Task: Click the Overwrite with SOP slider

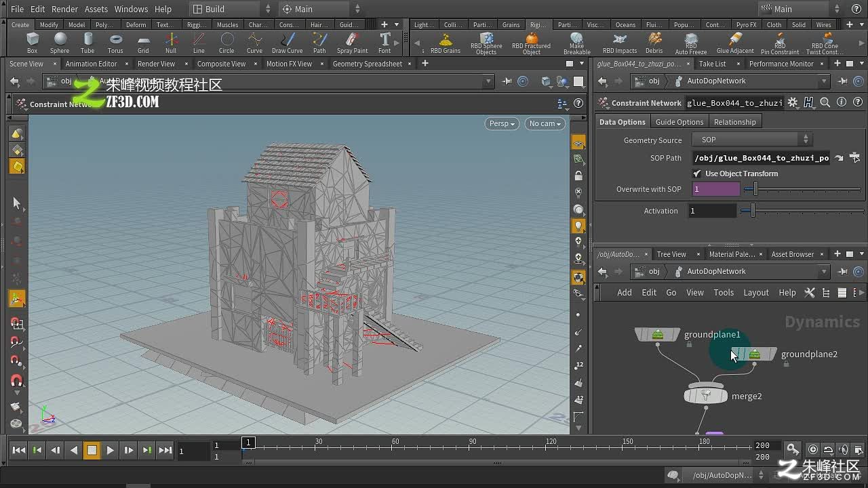Action: [802, 190]
